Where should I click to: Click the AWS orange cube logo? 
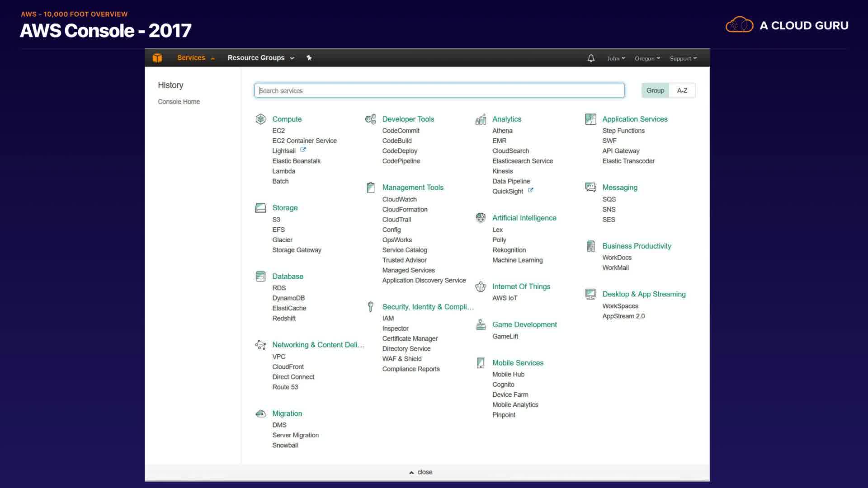pos(157,58)
